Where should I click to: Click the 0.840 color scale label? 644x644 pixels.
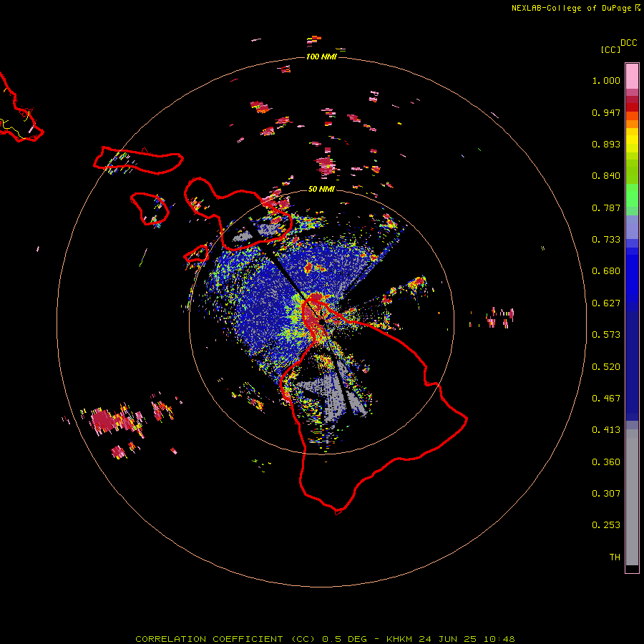pyautogui.click(x=606, y=176)
